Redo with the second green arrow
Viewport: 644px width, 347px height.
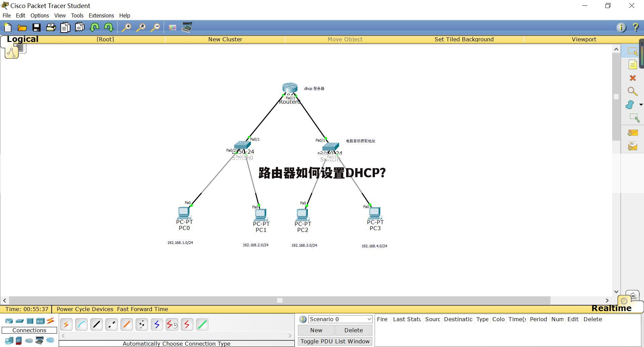pos(109,28)
